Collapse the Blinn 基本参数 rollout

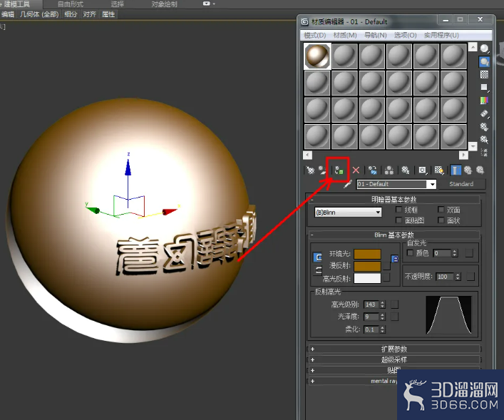pyautogui.click(x=394, y=235)
